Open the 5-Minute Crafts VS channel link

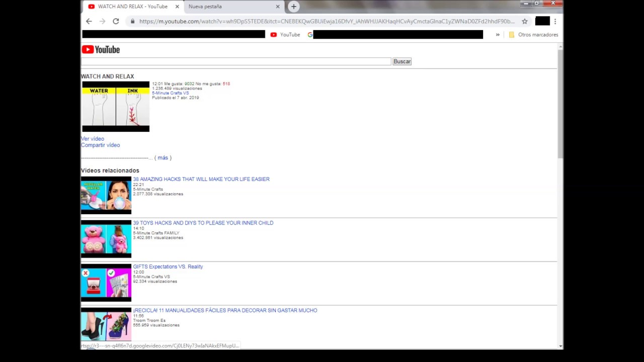click(x=171, y=93)
